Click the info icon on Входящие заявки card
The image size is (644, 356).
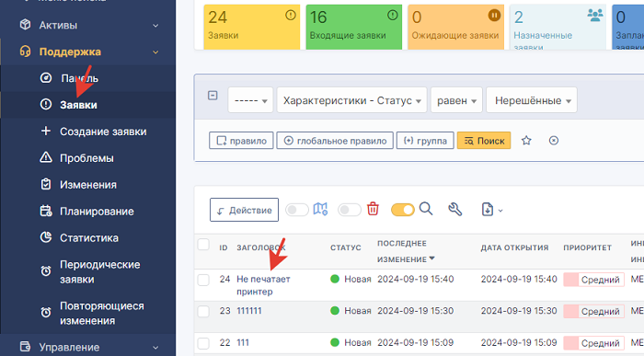(393, 16)
